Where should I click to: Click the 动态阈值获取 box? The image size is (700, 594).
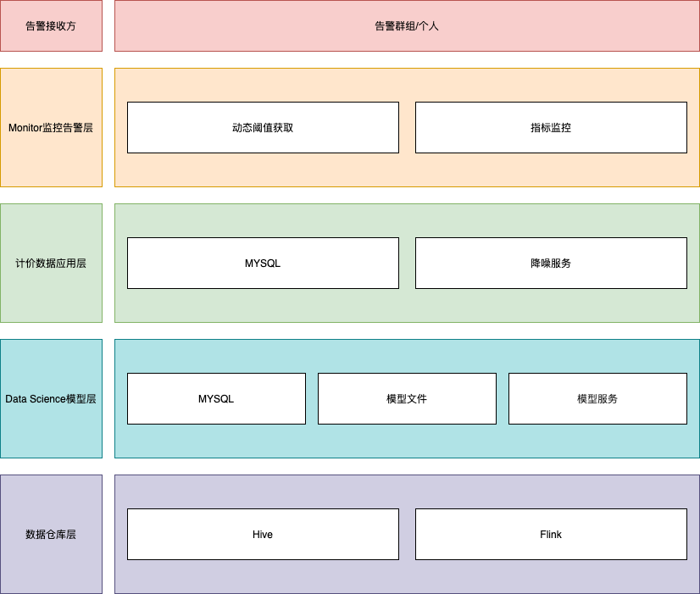[263, 128]
